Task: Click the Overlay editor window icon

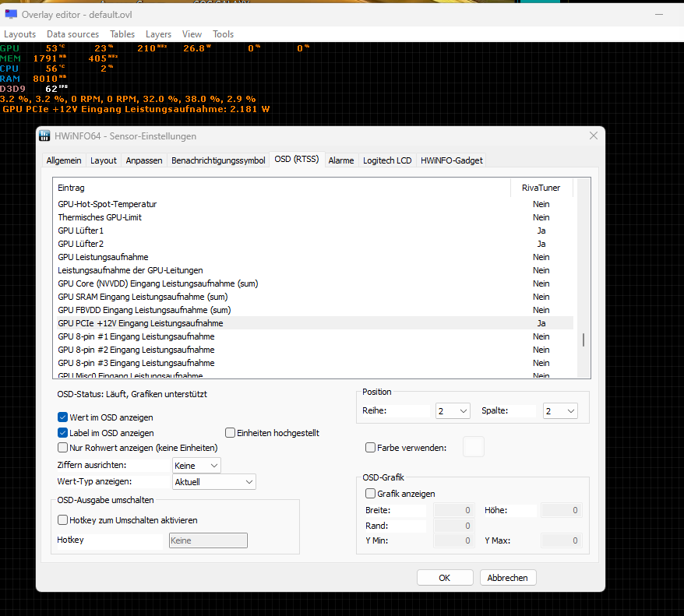Action: (11, 14)
